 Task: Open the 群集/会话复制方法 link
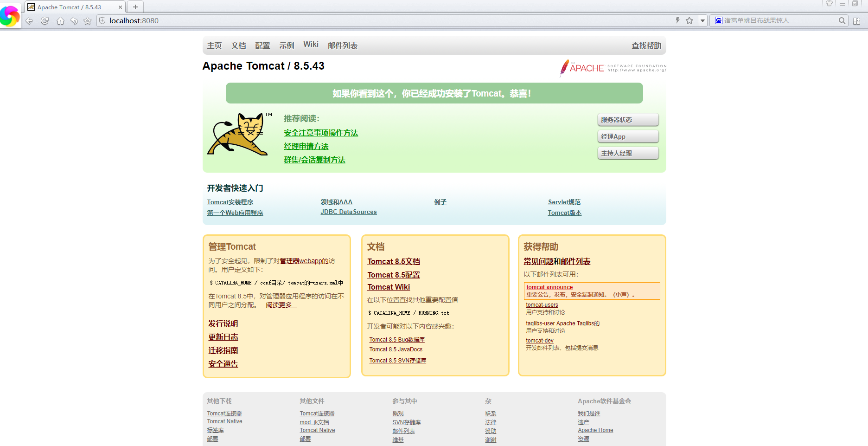314,160
